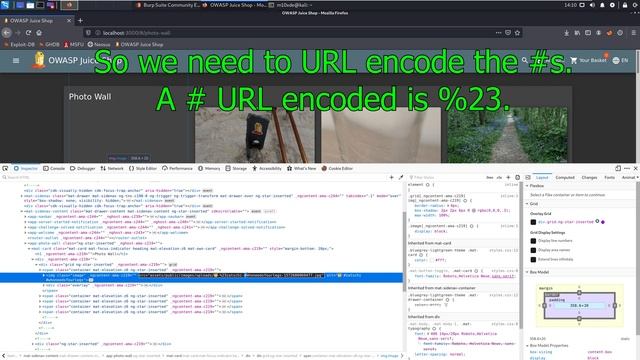Screen dimensions: 640x360
Task: Click the Filter Styles field
Action: (446, 178)
